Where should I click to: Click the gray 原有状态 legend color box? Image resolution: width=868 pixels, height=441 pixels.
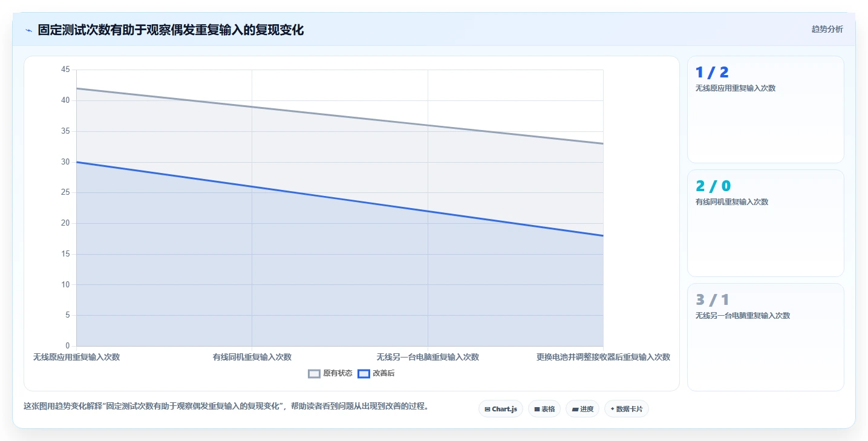coord(314,373)
